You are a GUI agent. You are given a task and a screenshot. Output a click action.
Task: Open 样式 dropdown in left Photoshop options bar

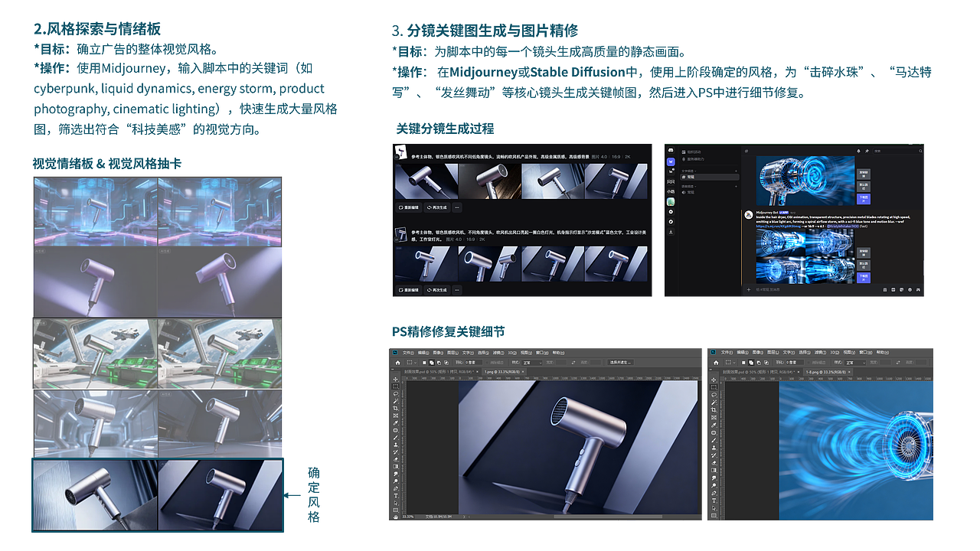(x=532, y=363)
